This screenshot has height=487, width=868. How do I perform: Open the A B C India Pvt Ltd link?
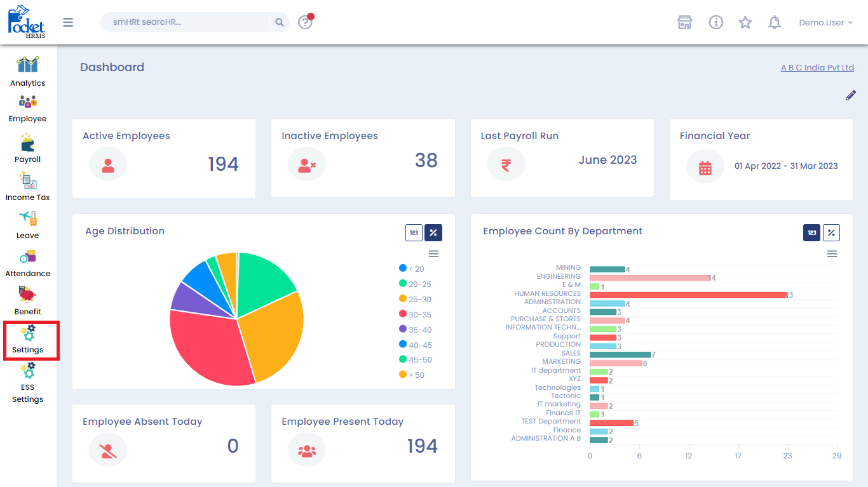(817, 68)
